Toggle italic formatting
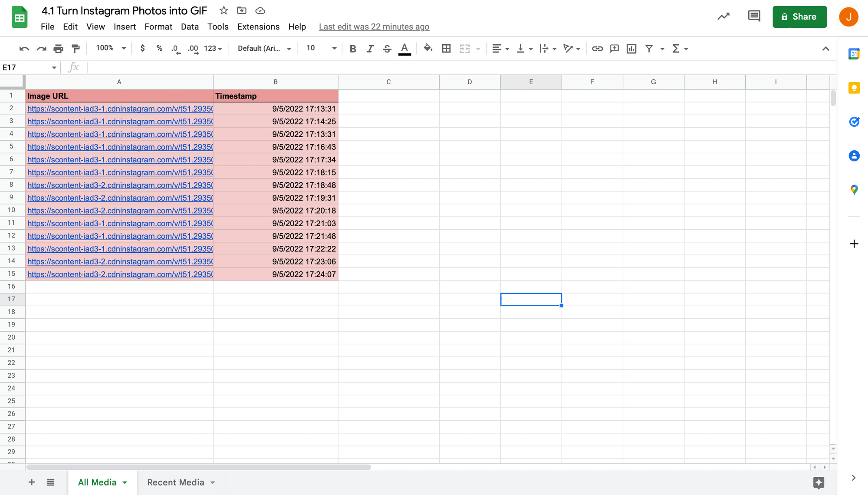Viewport: 868px width, 495px height. [370, 49]
